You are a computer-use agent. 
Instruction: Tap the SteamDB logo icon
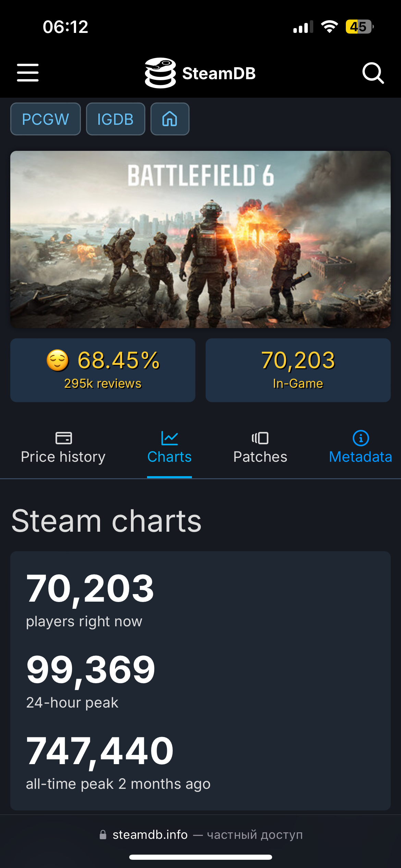[x=160, y=73]
